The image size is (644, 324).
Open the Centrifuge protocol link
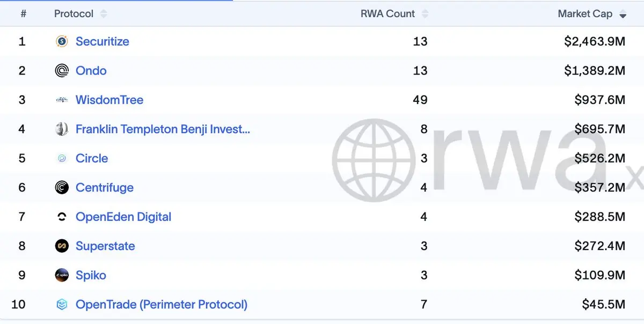click(x=105, y=188)
